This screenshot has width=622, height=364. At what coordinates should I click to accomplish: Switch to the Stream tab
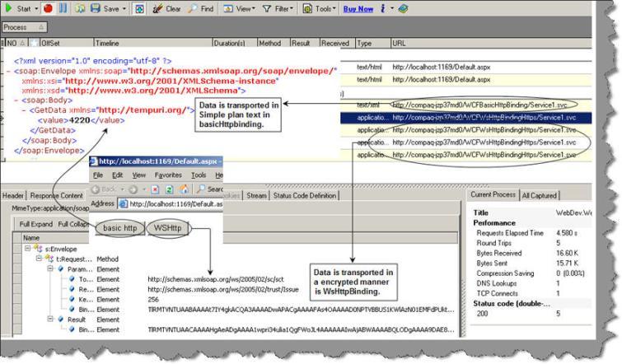click(x=257, y=195)
